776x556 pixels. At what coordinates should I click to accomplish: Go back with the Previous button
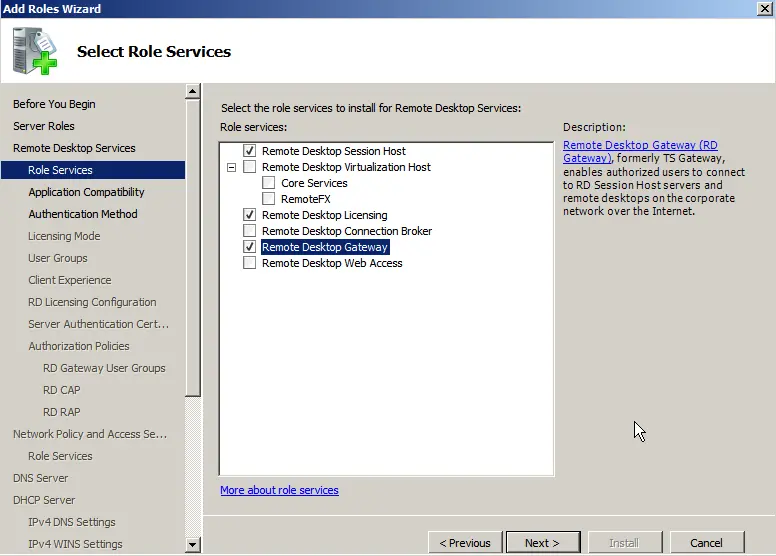click(x=465, y=543)
